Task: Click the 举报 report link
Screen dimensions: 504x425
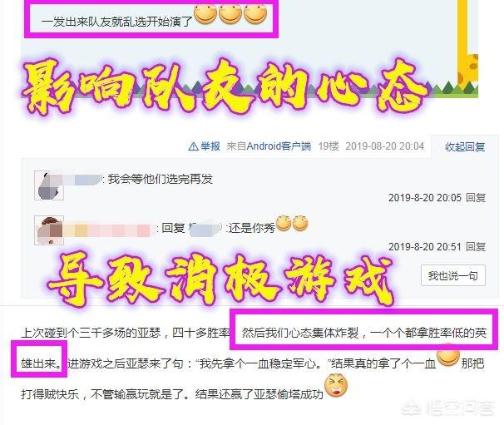Action: pos(210,146)
